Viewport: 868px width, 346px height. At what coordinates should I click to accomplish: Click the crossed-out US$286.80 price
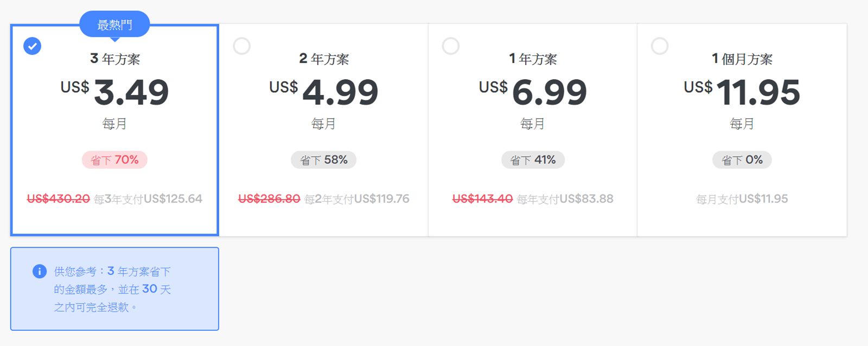tap(269, 199)
